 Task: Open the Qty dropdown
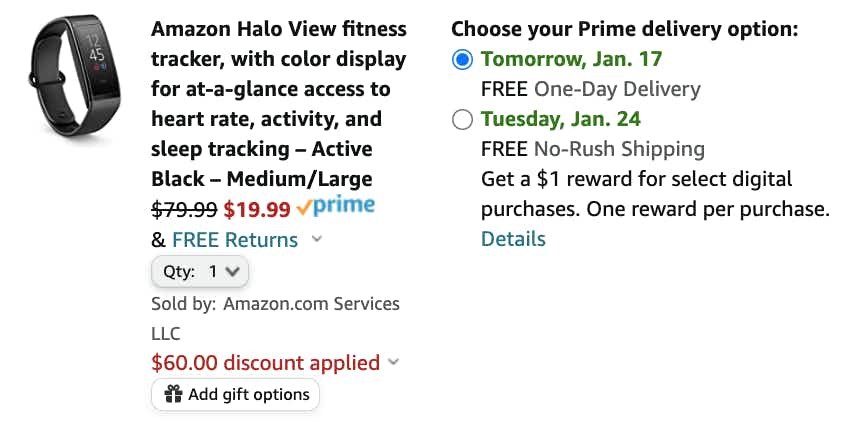click(200, 272)
